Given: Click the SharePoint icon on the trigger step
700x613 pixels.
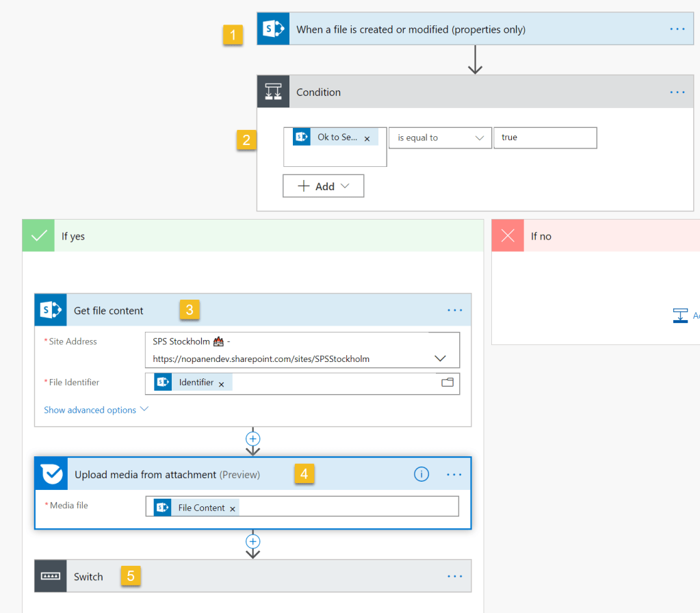Looking at the screenshot, I should (x=274, y=29).
